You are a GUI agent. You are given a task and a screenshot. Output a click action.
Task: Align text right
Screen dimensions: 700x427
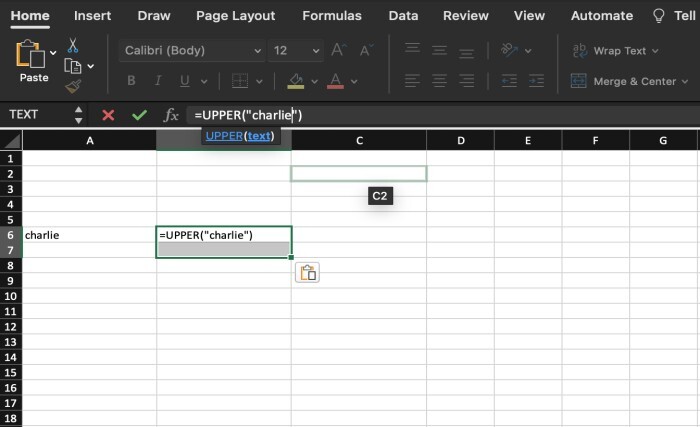(x=467, y=81)
